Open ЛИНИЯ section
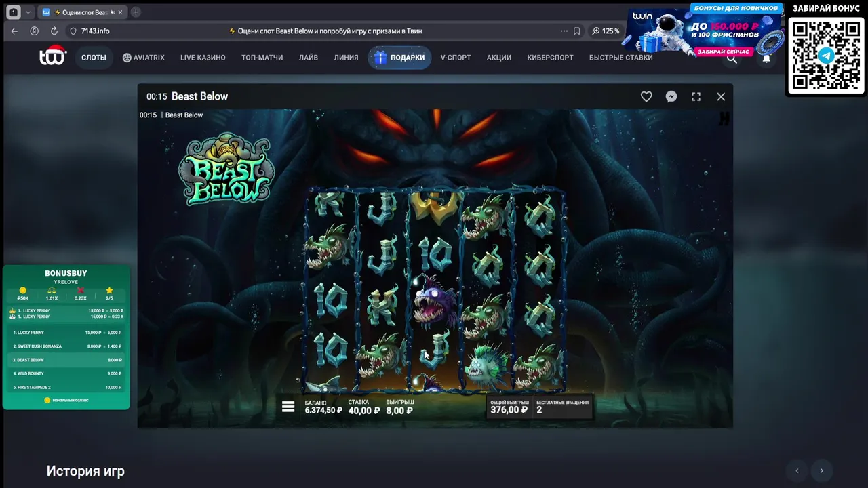The width and height of the screenshot is (868, 488). click(x=346, y=58)
